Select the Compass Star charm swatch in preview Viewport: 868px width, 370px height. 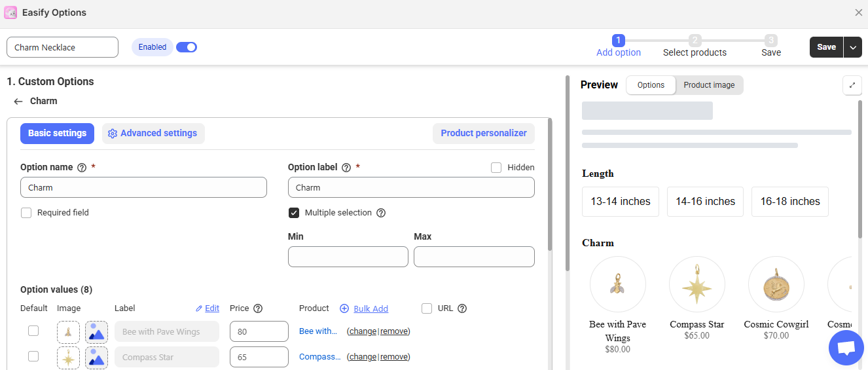point(696,284)
